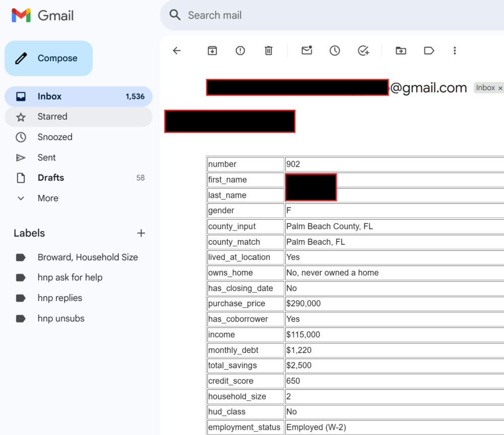Click the back arrow to return to inbox
The height and width of the screenshot is (435, 504).
click(176, 50)
